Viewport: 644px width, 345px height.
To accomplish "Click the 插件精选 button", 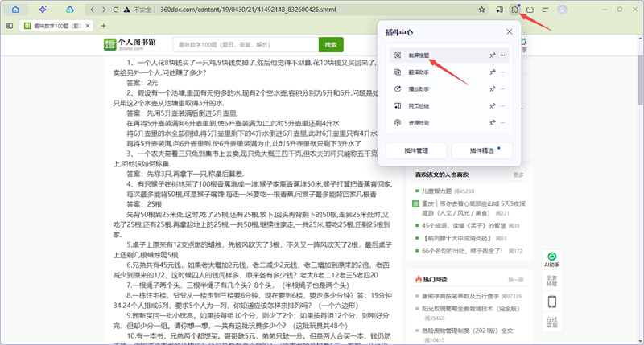I will [x=481, y=150].
